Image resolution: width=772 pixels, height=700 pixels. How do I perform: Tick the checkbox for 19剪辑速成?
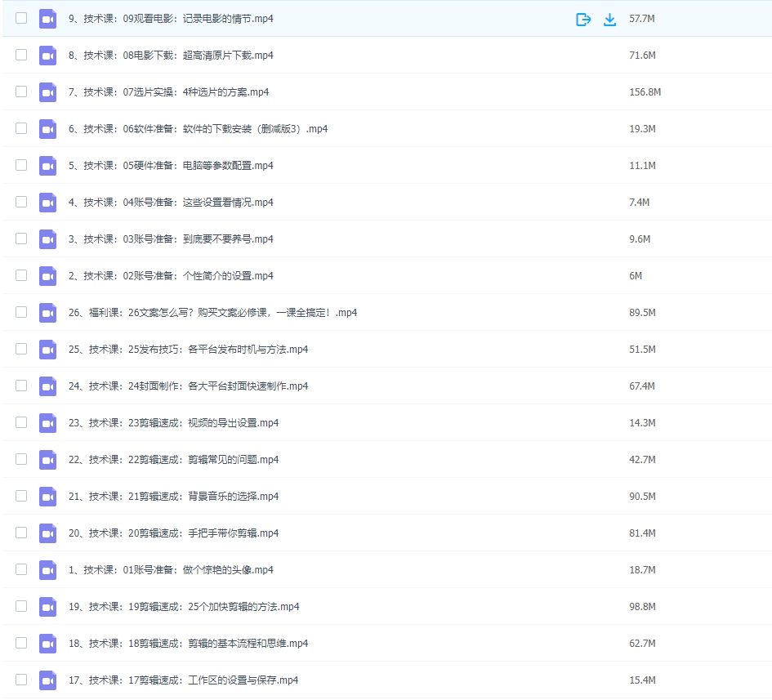click(x=21, y=606)
